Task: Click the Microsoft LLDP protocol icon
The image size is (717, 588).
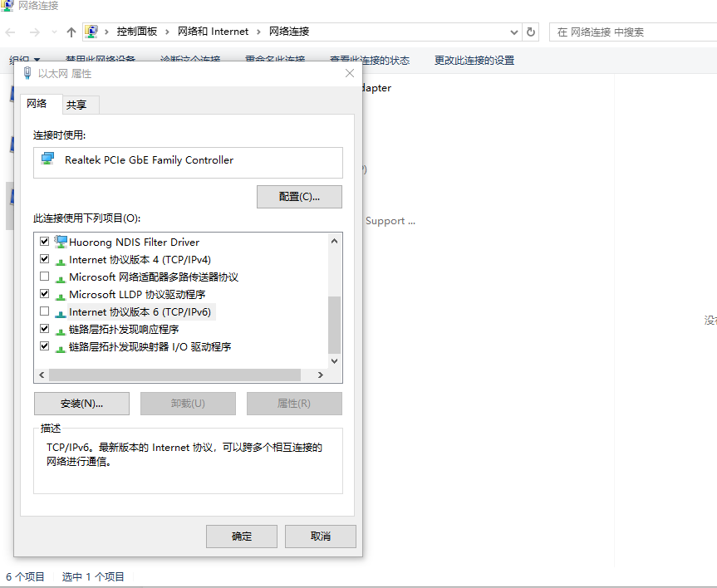Action: tap(61, 296)
